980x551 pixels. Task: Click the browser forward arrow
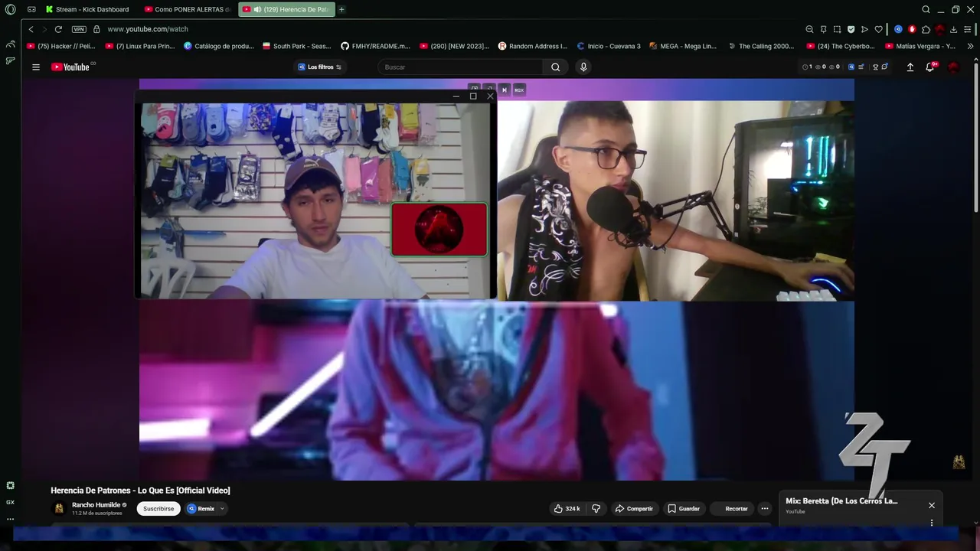click(x=44, y=29)
